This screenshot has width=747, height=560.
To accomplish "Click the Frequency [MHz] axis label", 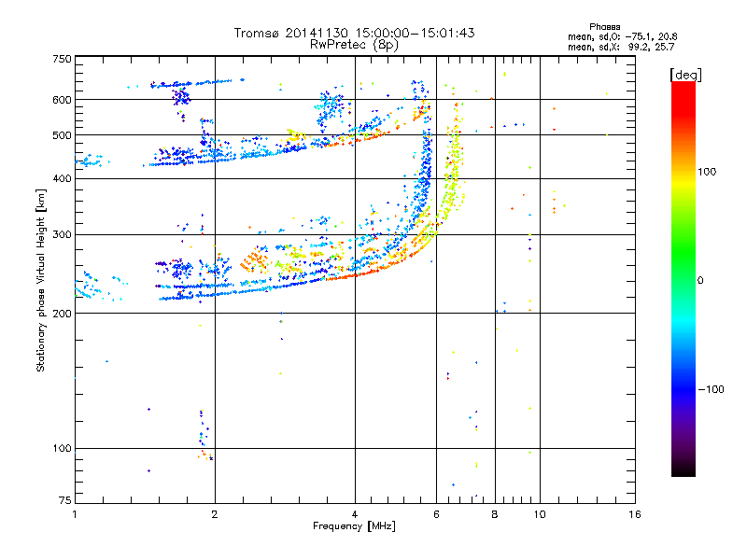I will coord(354,526).
